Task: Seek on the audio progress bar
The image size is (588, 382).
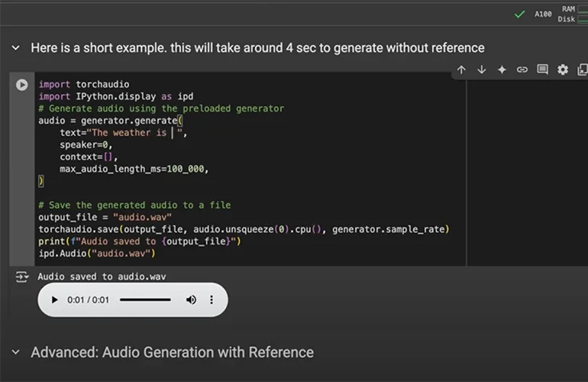Action: (145, 300)
